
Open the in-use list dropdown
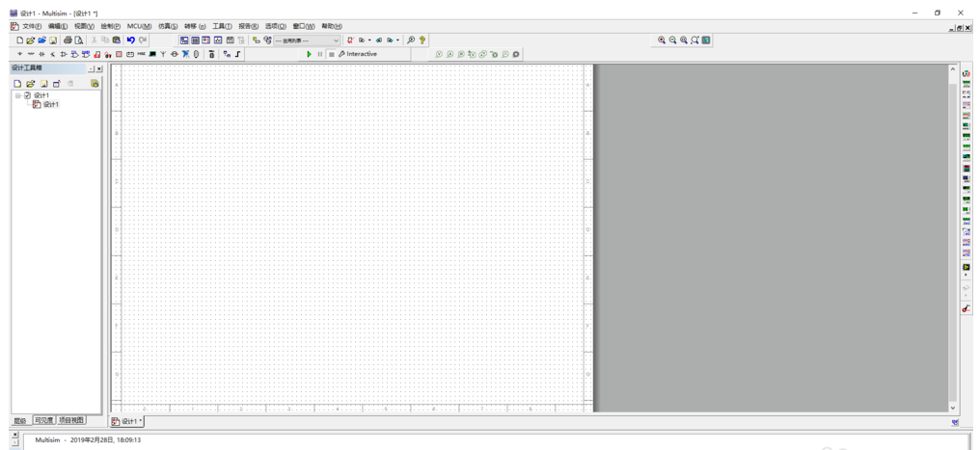pyautogui.click(x=336, y=40)
